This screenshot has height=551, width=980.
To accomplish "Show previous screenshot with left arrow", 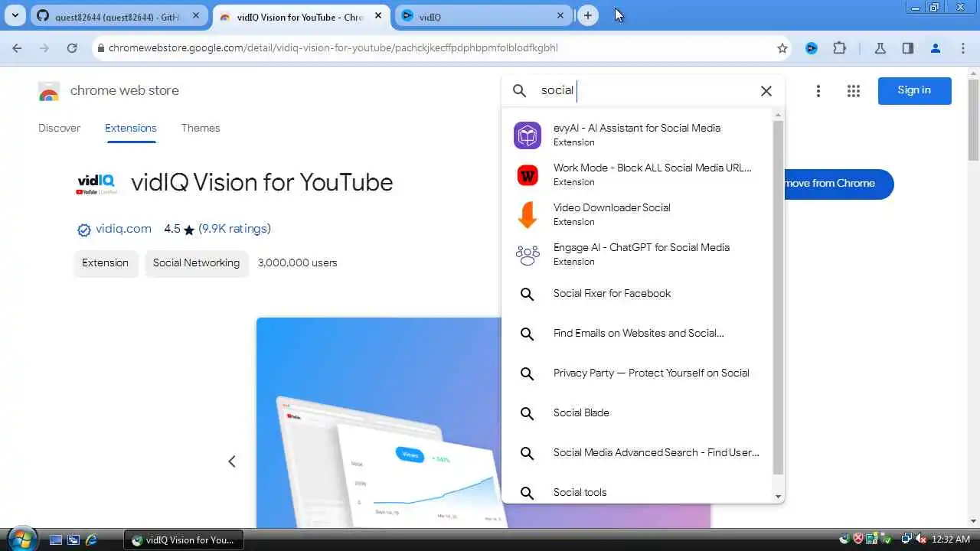I will (232, 461).
